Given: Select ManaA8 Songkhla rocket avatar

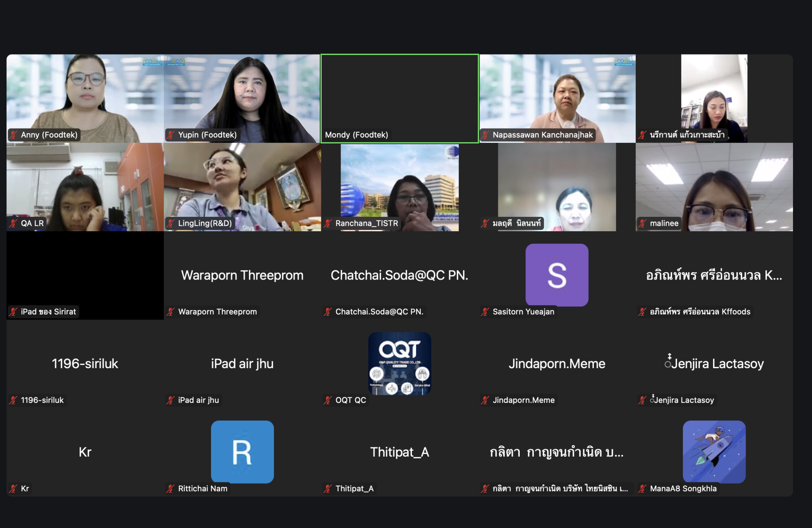Looking at the screenshot, I should 714,451.
